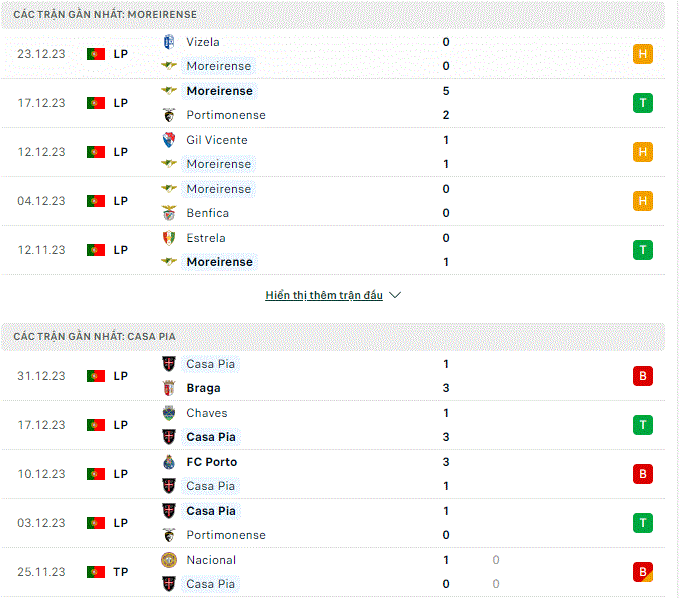Click the Vizela club crest icon
The width and height of the screenshot is (679, 598).
pyautogui.click(x=169, y=42)
